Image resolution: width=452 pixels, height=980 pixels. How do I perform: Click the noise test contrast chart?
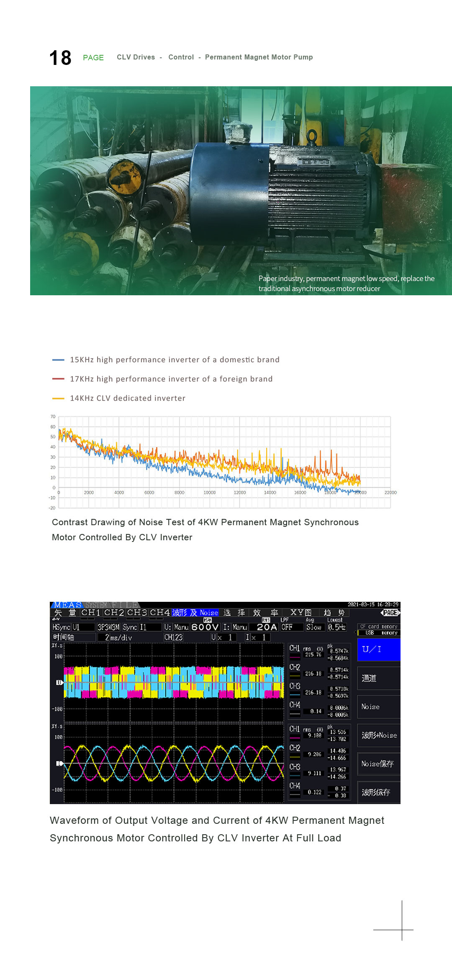223,462
